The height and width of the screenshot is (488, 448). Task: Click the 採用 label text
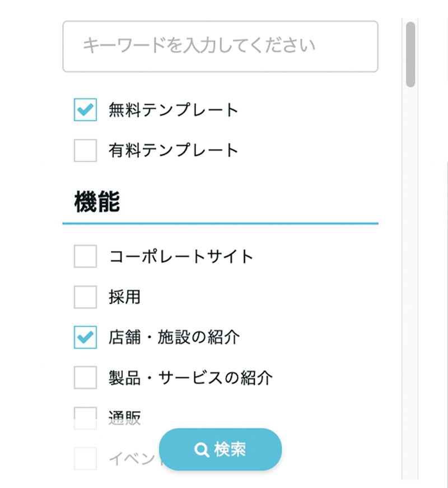pos(124,297)
